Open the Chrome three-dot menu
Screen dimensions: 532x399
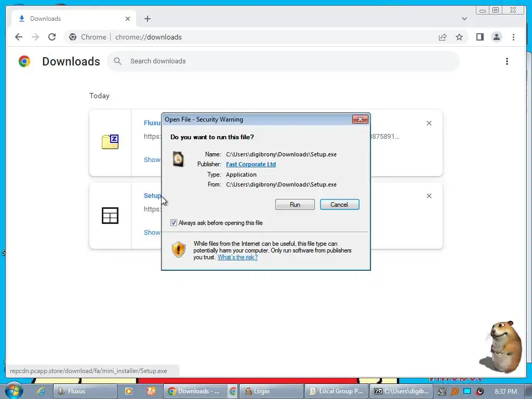(513, 37)
